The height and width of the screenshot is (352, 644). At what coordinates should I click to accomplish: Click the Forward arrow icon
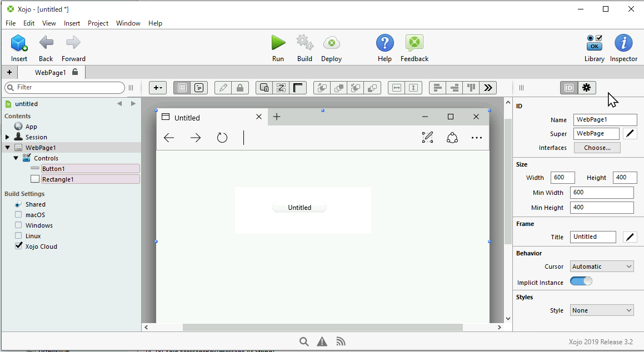[x=73, y=42]
